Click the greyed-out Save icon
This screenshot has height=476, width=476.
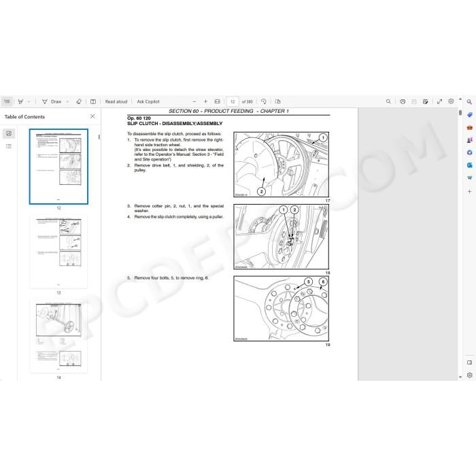pyautogui.click(x=413, y=101)
